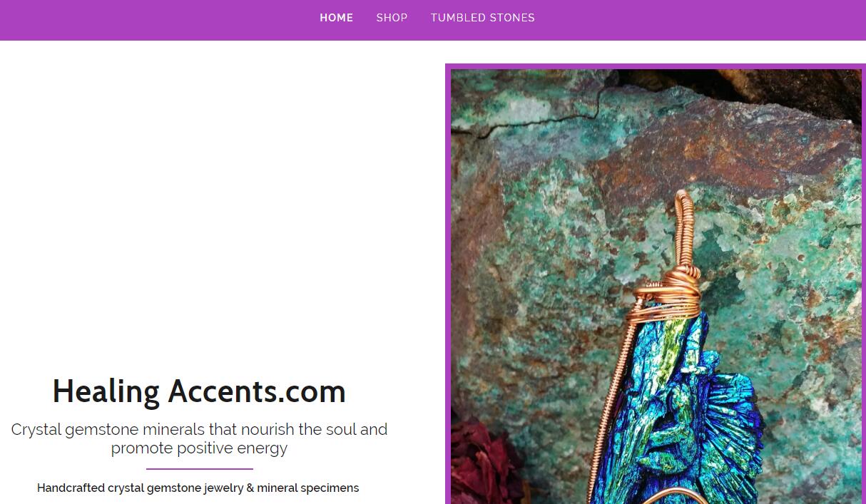This screenshot has width=866, height=504.
Task: Open the TUMBLED STONES menu item
Action: click(x=482, y=18)
